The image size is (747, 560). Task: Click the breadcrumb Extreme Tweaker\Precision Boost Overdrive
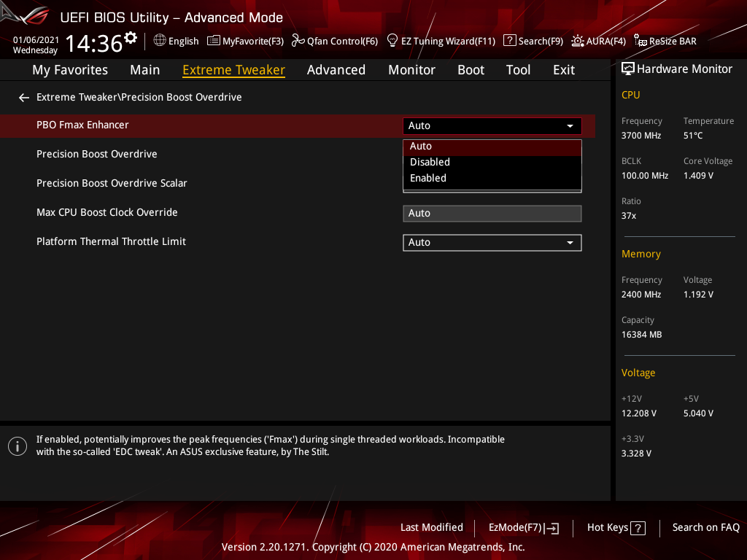pyautogui.click(x=139, y=97)
